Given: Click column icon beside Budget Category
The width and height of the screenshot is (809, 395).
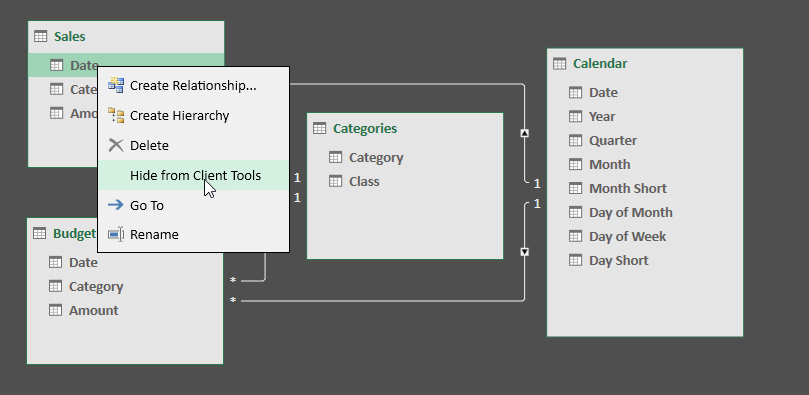Looking at the screenshot, I should pyautogui.click(x=55, y=286).
